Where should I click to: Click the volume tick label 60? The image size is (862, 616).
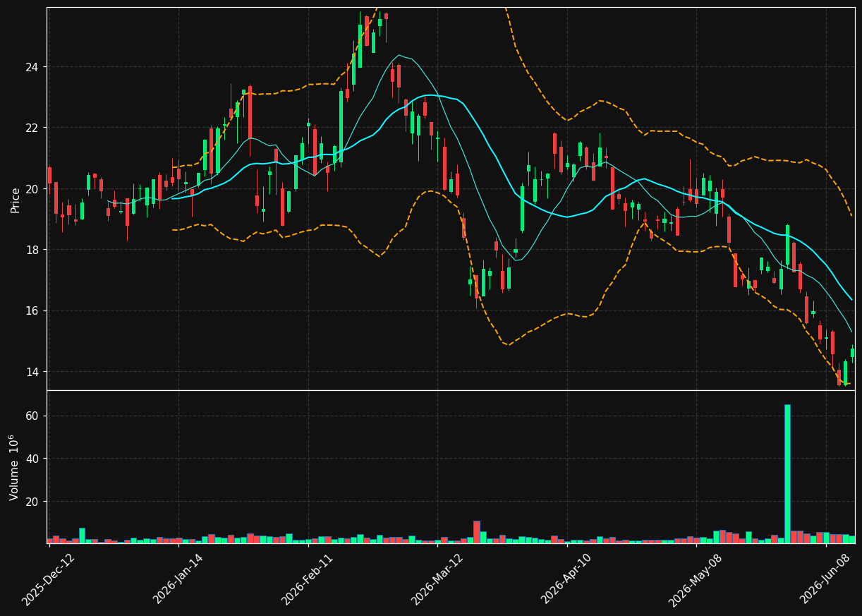(33, 416)
